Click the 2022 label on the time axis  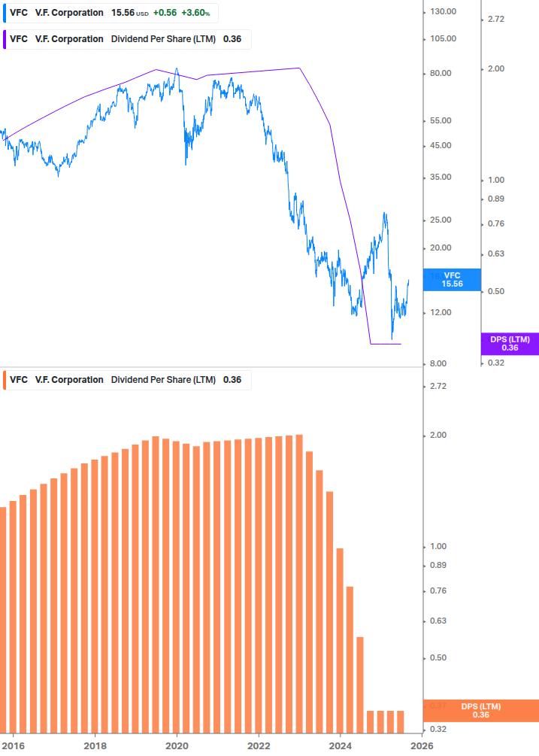259,746
